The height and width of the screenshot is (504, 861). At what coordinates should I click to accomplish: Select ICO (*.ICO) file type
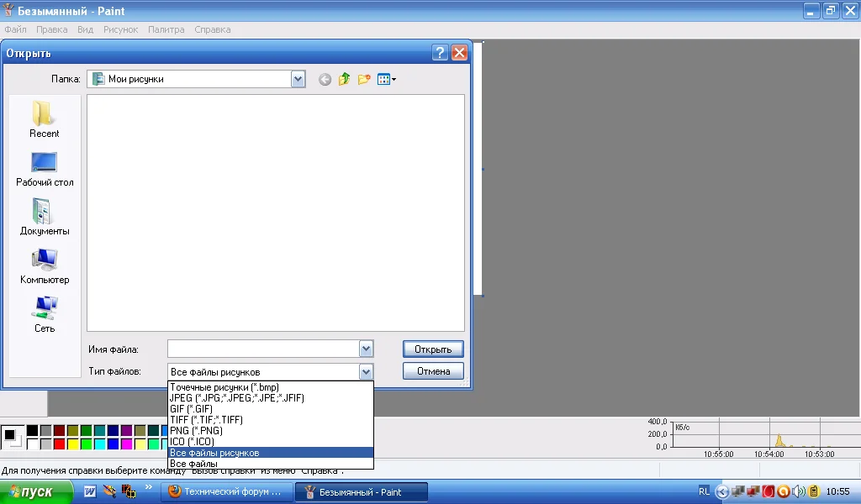[x=270, y=442]
